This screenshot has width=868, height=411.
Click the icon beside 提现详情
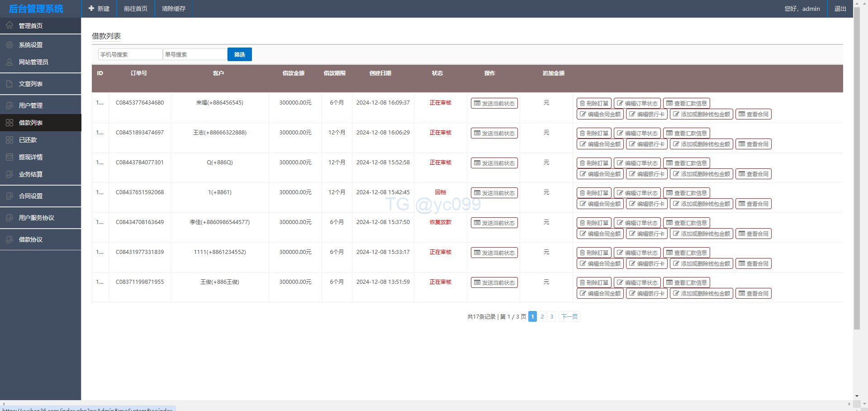(9, 157)
